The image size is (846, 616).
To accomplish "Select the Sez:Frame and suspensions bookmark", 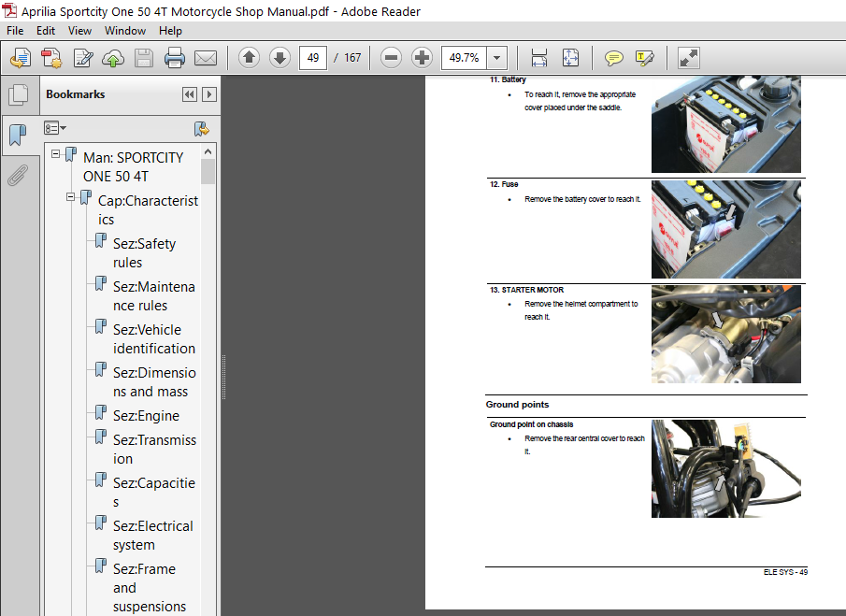I will 149,587.
